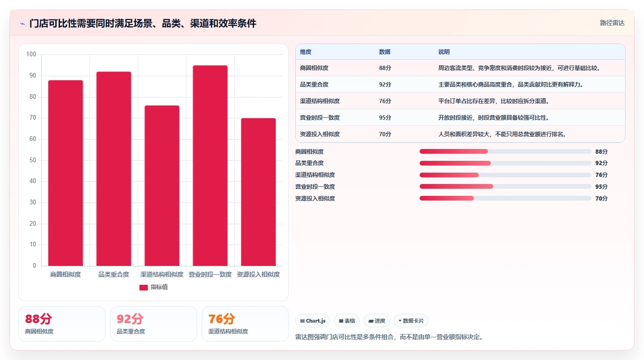Click the 说明 table column header

point(444,52)
